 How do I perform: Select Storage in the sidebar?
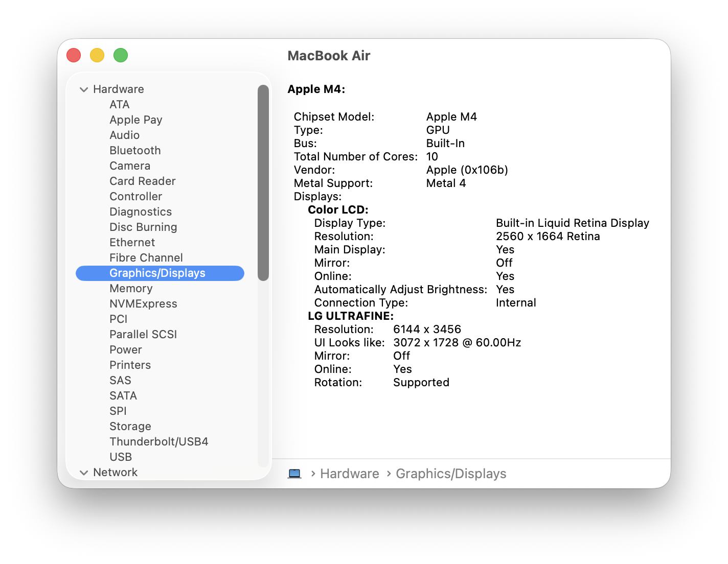coord(130,426)
